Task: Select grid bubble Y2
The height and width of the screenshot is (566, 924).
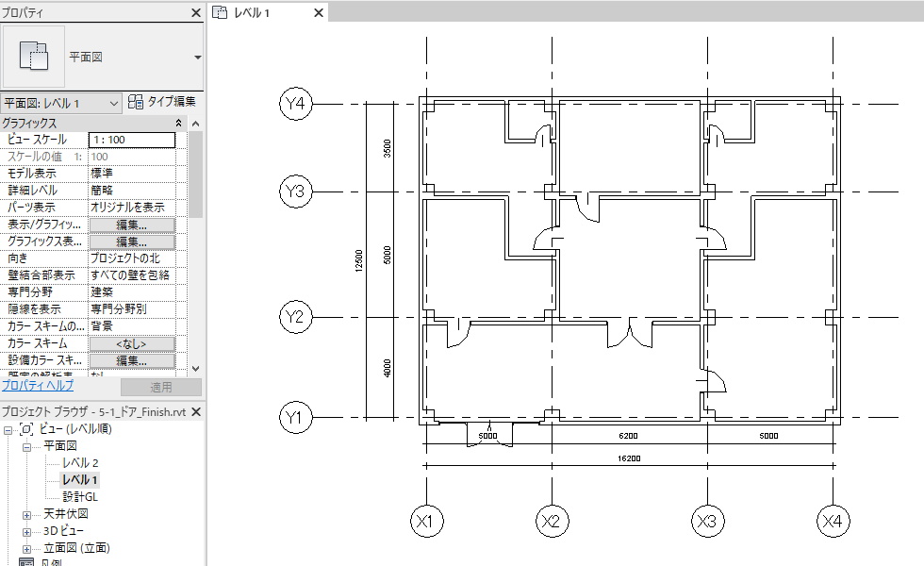Action: click(x=295, y=317)
